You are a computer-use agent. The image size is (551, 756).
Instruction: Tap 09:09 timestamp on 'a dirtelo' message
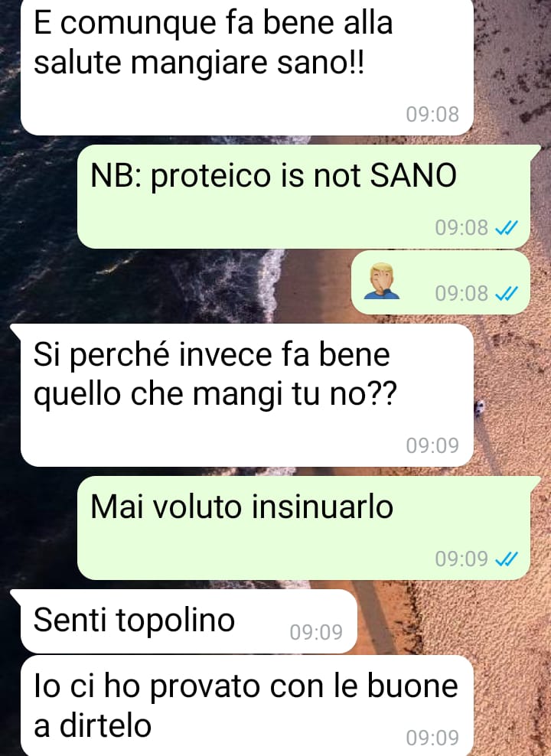tap(432, 737)
